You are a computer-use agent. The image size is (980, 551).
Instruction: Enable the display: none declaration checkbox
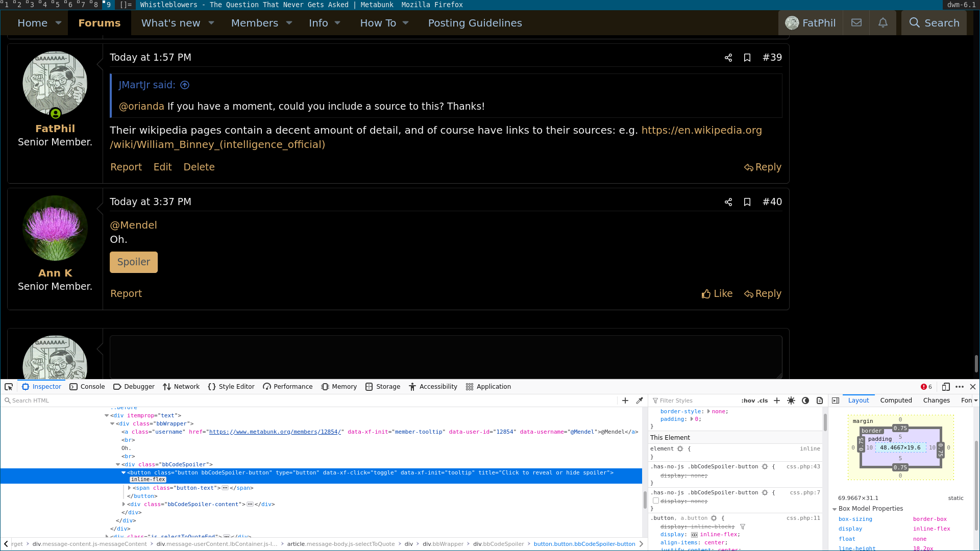[655, 500]
